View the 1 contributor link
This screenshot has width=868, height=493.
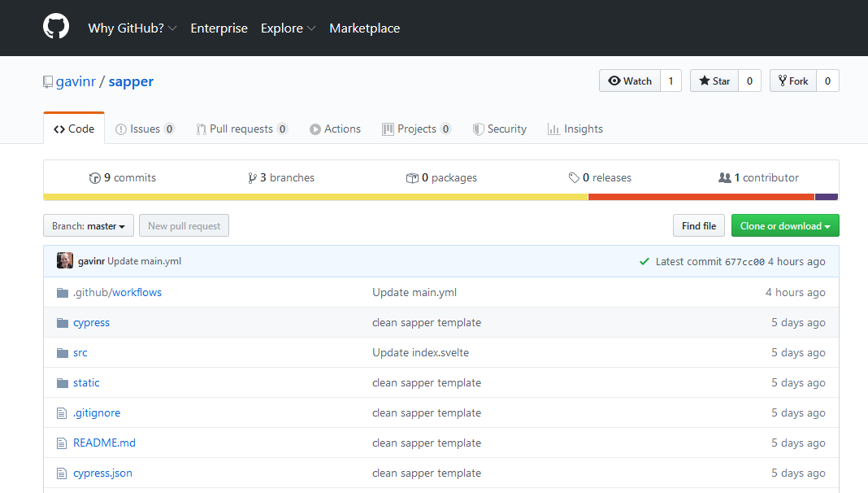point(758,178)
